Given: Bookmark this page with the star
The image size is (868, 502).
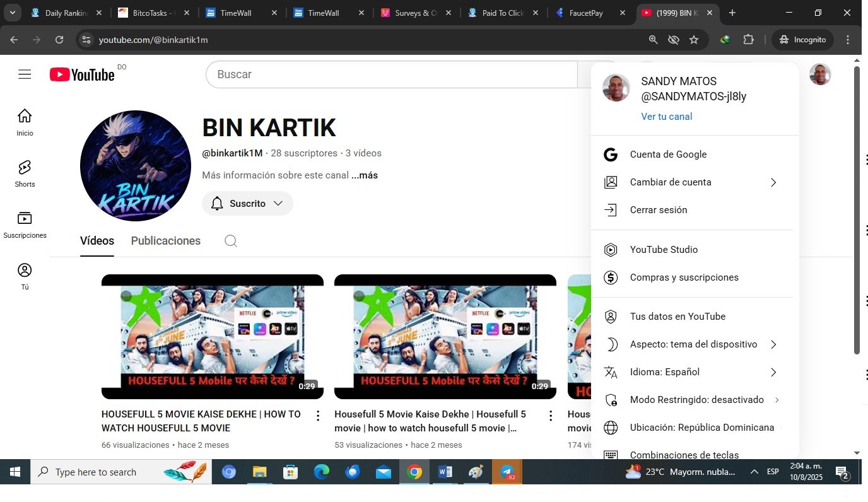Looking at the screenshot, I should point(694,40).
